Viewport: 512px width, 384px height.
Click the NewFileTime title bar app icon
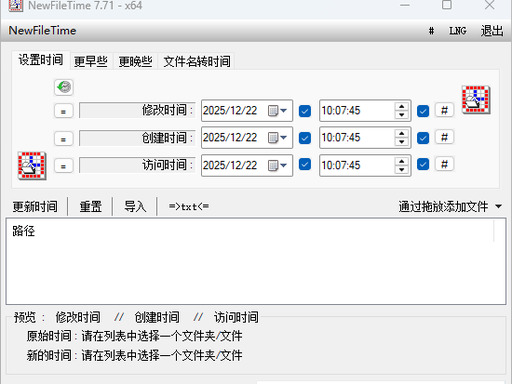point(15,5)
